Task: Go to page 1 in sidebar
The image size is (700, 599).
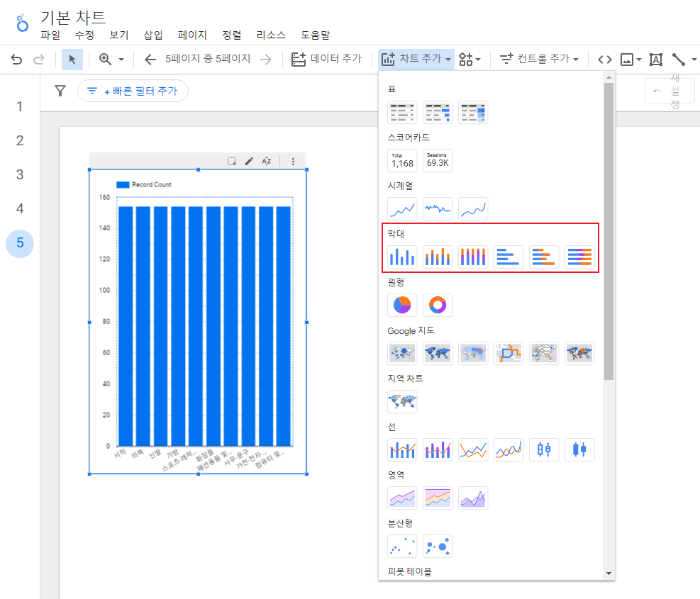Action: (20, 106)
